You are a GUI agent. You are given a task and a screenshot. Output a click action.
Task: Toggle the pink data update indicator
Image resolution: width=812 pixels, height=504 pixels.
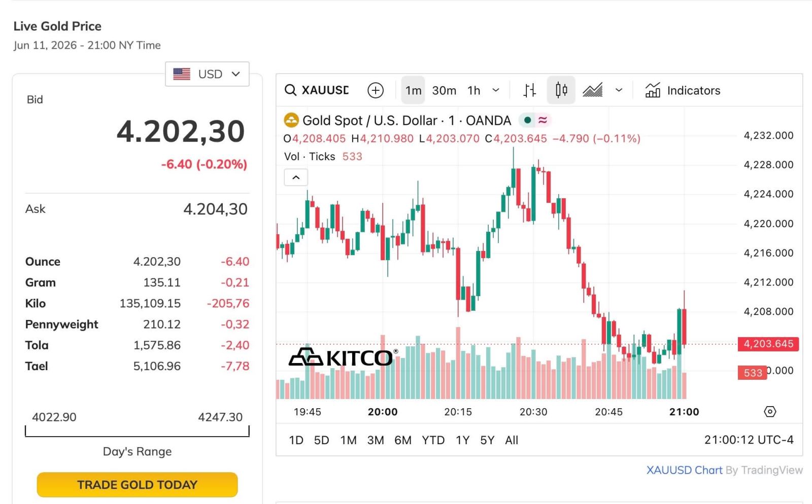(543, 120)
